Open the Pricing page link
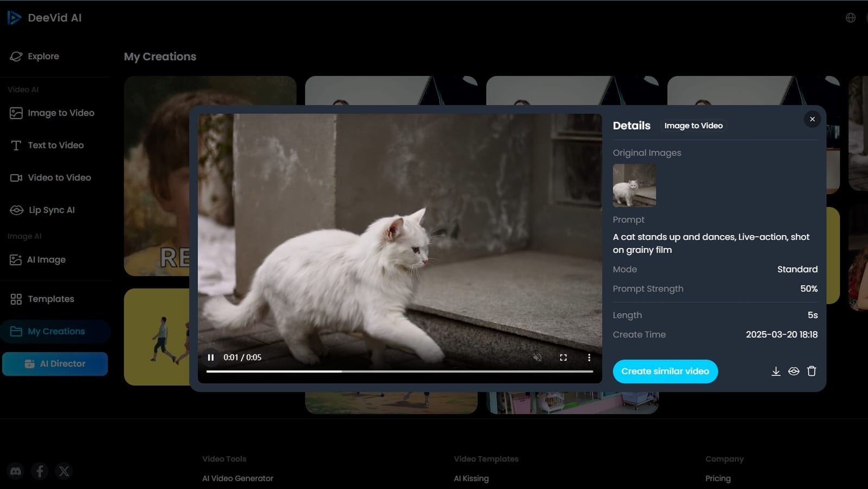The height and width of the screenshot is (489, 868). coord(717,478)
